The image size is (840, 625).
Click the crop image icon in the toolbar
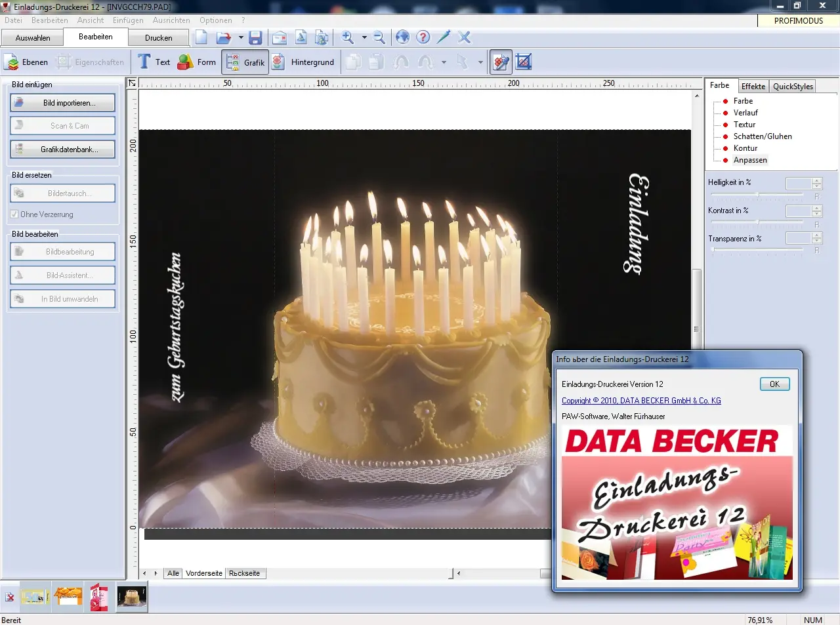(x=524, y=62)
